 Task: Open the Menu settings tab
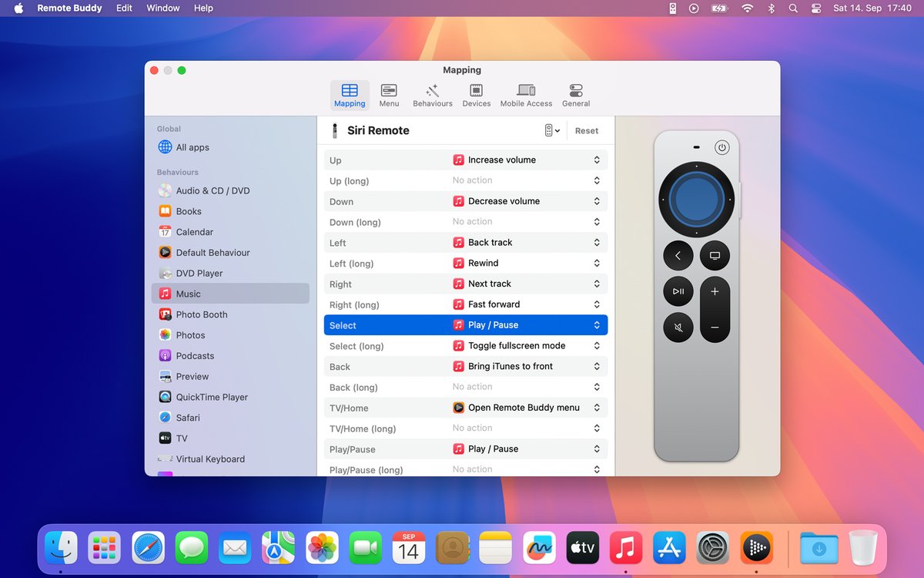[389, 96]
